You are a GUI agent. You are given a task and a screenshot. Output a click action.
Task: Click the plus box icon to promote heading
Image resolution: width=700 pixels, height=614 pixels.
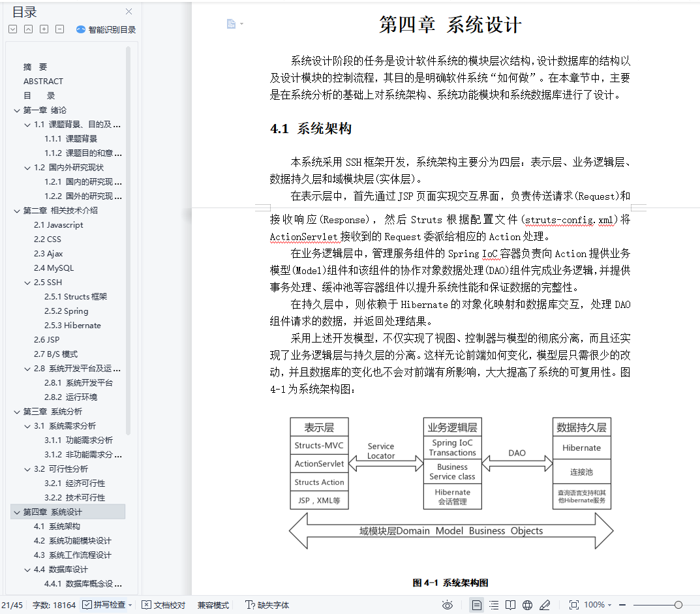[44, 29]
